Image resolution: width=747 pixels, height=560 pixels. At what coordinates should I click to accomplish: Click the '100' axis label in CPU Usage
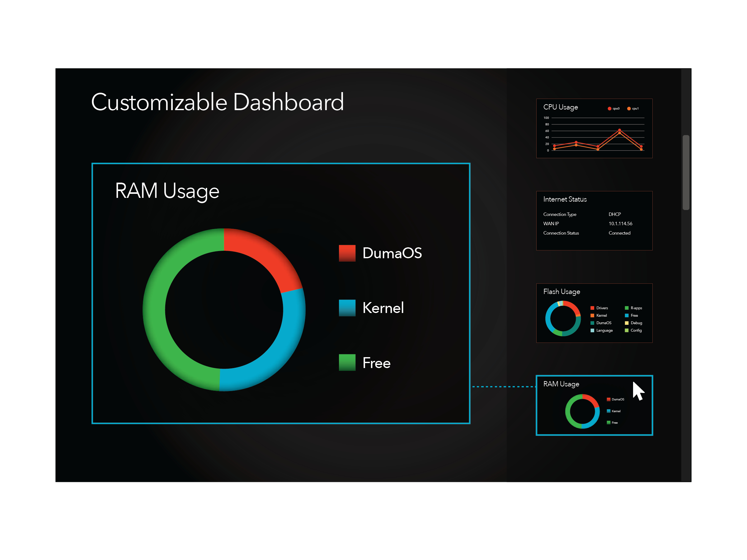tap(546, 118)
